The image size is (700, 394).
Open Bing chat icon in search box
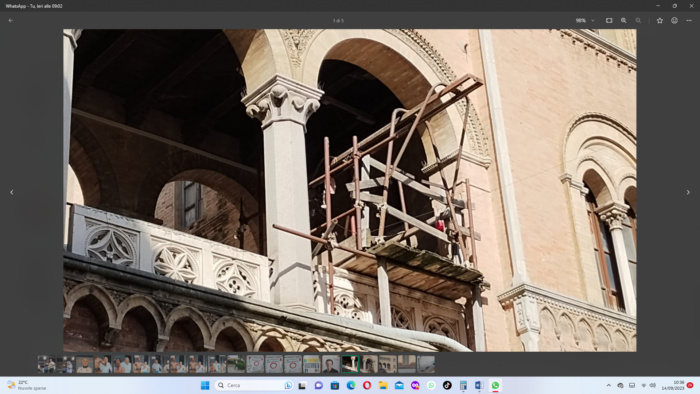(288, 386)
